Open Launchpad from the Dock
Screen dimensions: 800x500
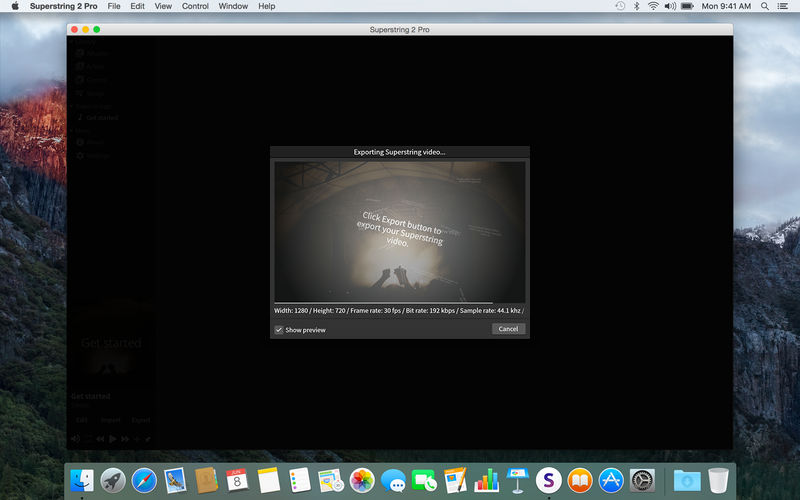tap(113, 480)
